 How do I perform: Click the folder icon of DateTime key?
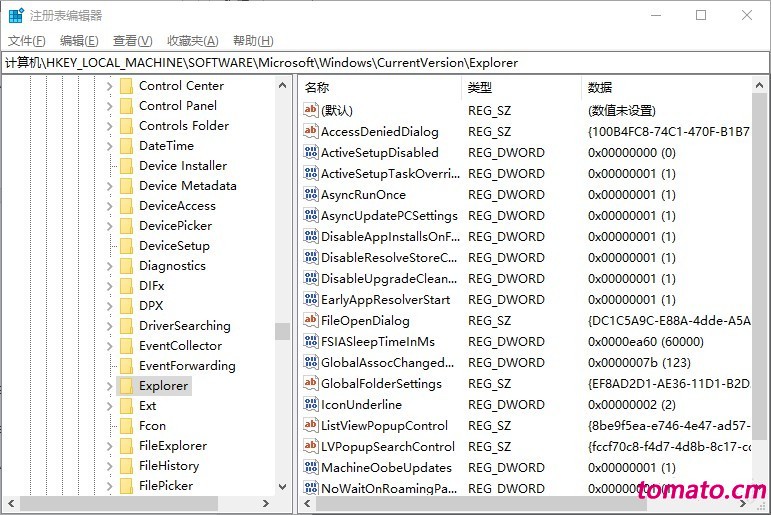[x=126, y=146]
